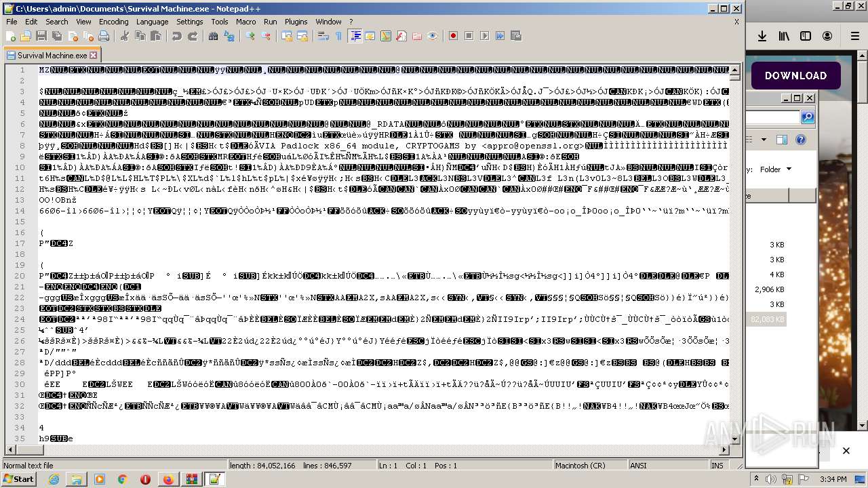Open Folder as Workspace icon

pyautogui.click(x=417, y=36)
